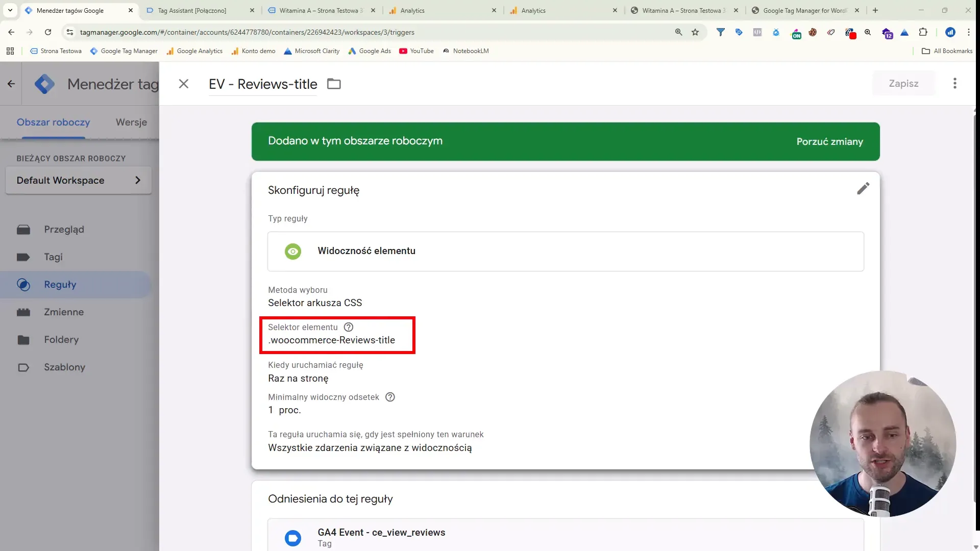
Task: Open the Konto demo bookmark
Action: tap(253, 51)
